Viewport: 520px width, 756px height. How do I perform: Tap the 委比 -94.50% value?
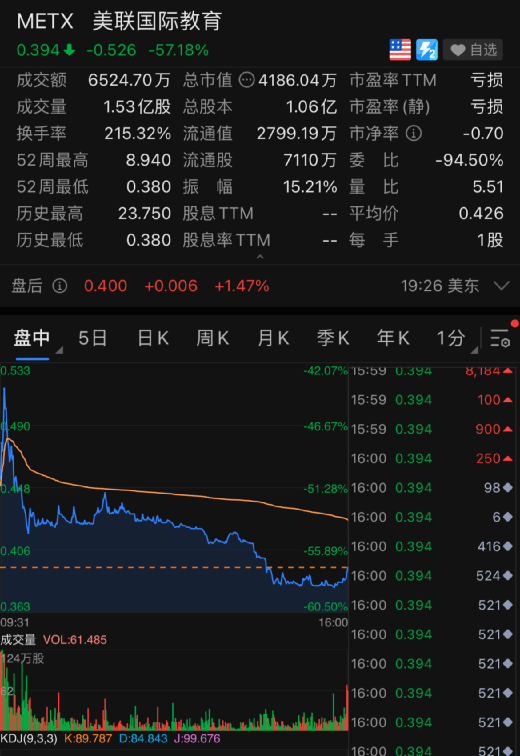[469, 160]
